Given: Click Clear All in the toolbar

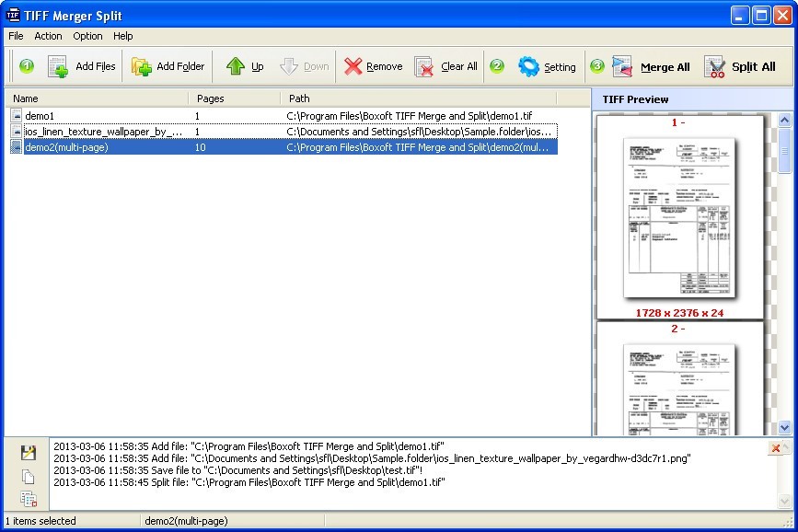Looking at the screenshot, I should (445, 66).
